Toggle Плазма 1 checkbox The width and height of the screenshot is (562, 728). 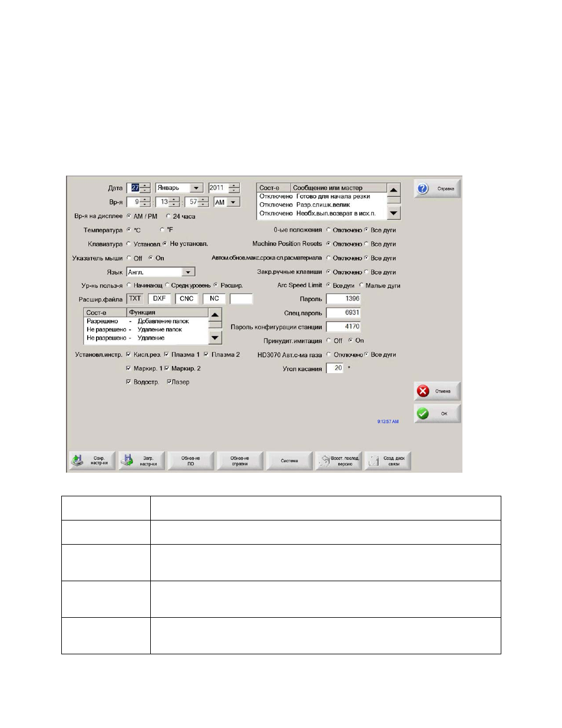(167, 355)
